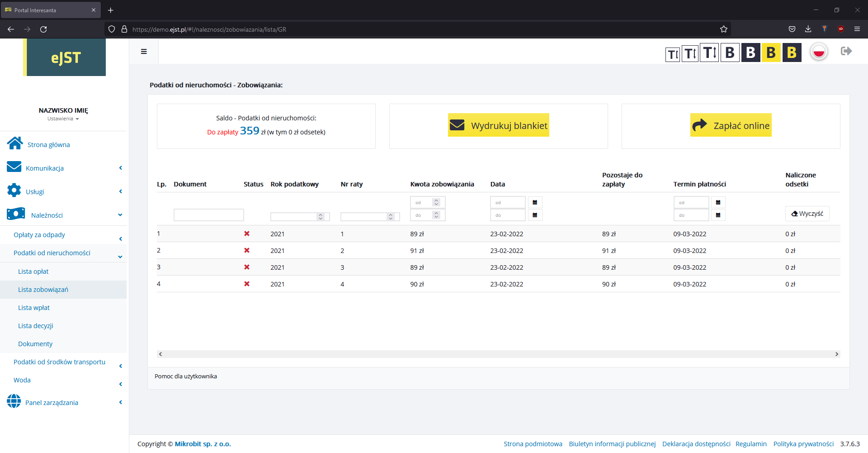Image resolution: width=868 pixels, height=453 pixels.
Task: Click the hamburger sidebar toggle icon
Action: coord(144,52)
